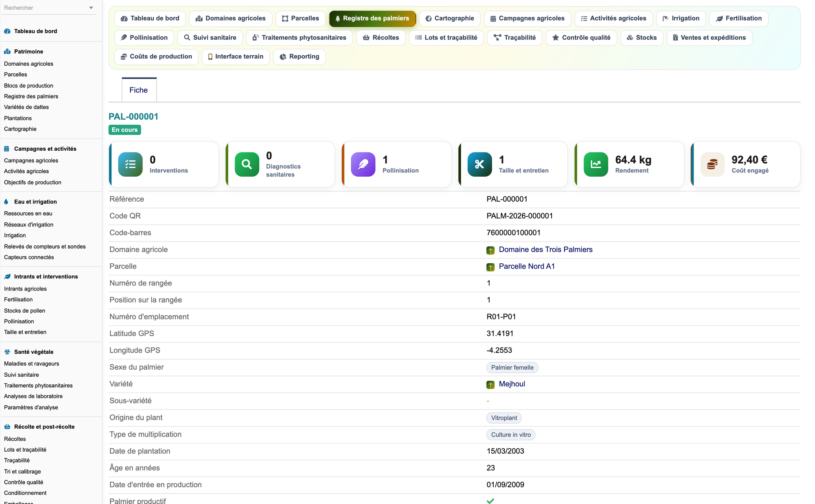Open Parcelles in the top navigation

coord(300,18)
